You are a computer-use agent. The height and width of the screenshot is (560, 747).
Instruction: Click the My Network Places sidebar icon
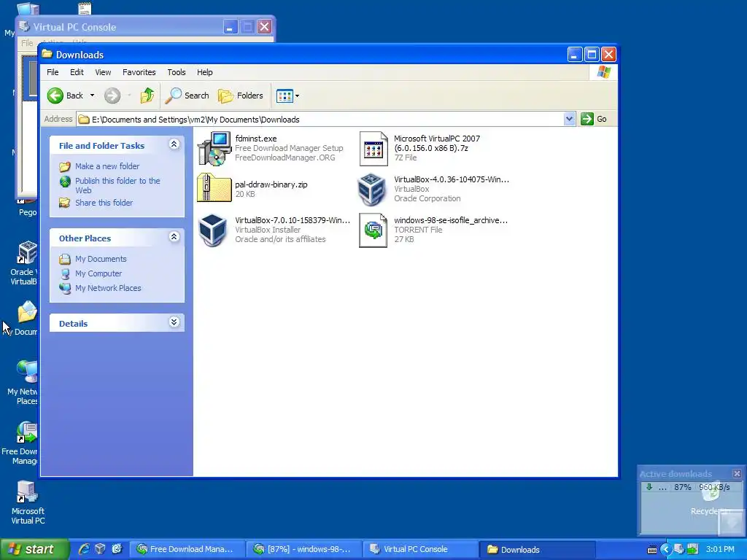65,288
